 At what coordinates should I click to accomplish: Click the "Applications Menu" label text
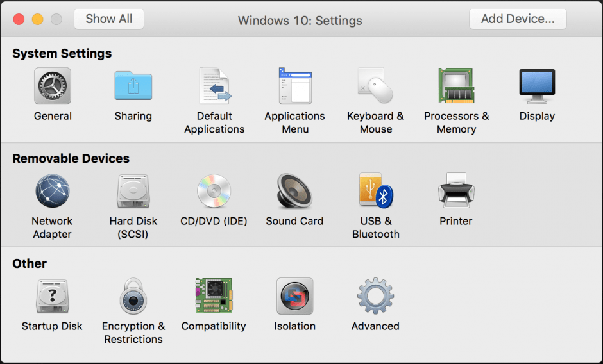click(x=294, y=122)
